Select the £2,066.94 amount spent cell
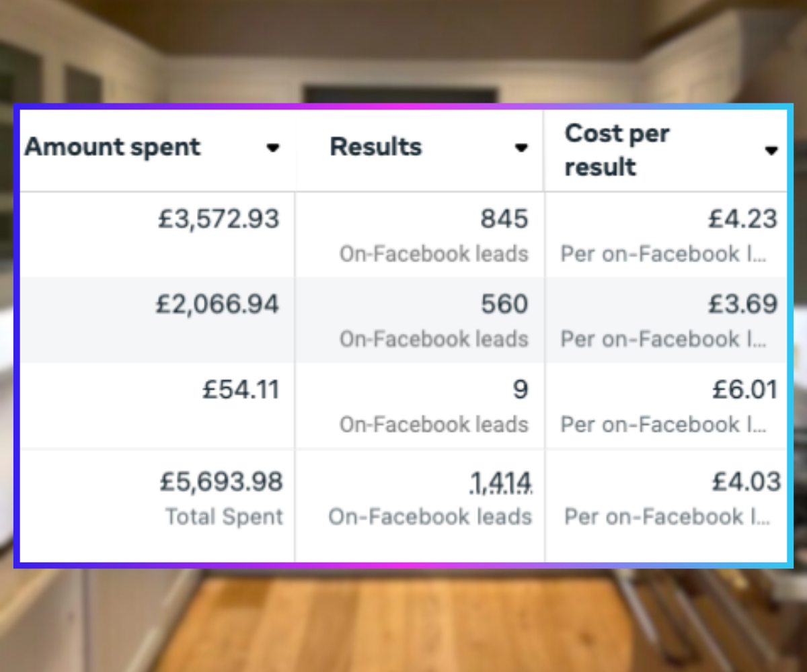The height and width of the screenshot is (672, 807). click(x=217, y=304)
